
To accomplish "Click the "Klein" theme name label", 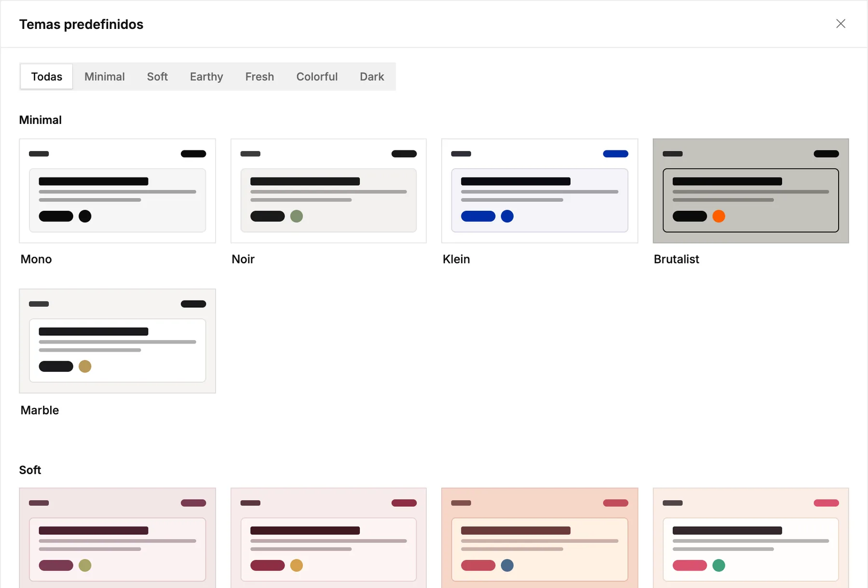I will coord(456,259).
